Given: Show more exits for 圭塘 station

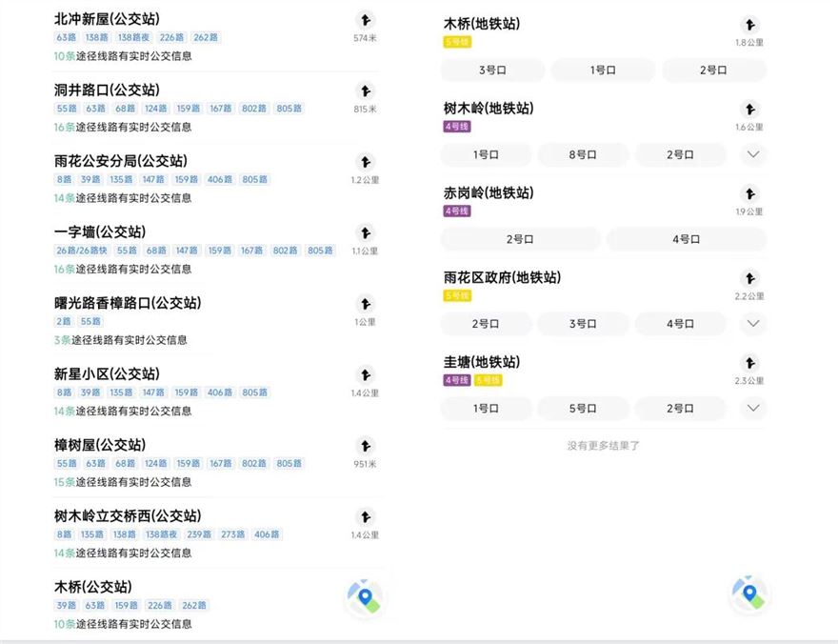Looking at the screenshot, I should click(752, 409).
